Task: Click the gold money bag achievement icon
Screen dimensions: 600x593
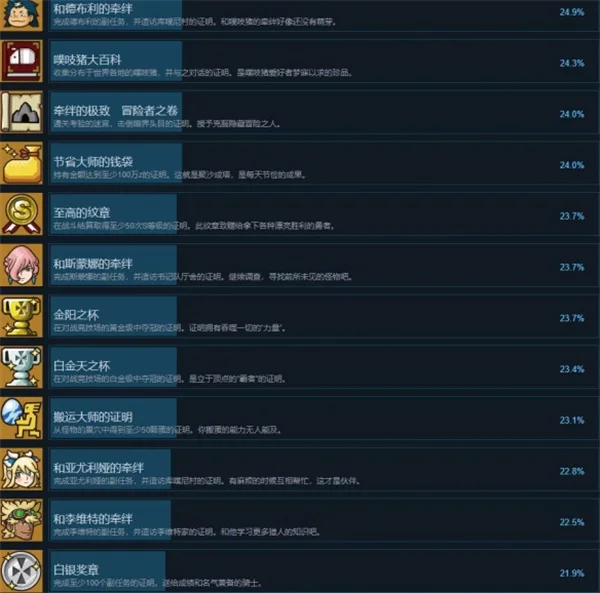Action: coord(21,163)
